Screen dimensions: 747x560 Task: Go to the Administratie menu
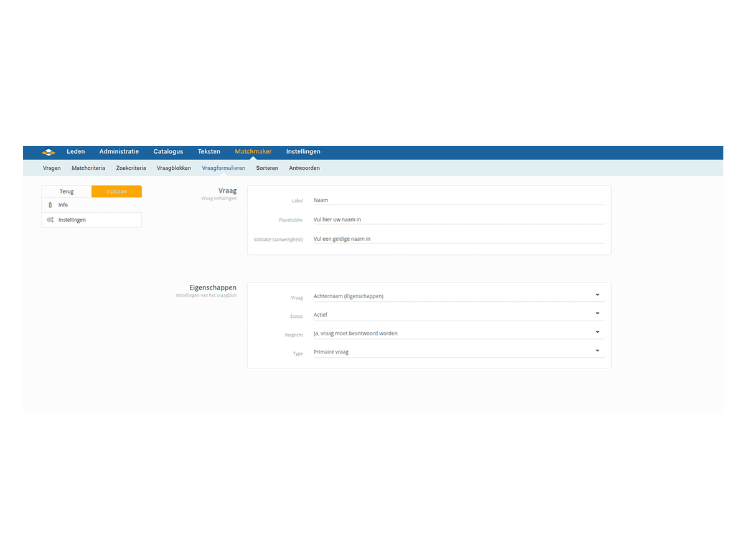119,152
